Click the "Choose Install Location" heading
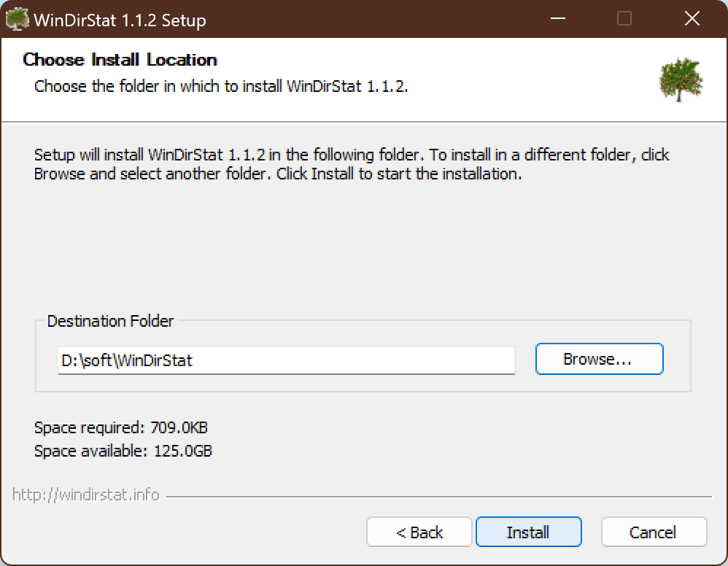 tap(120, 60)
